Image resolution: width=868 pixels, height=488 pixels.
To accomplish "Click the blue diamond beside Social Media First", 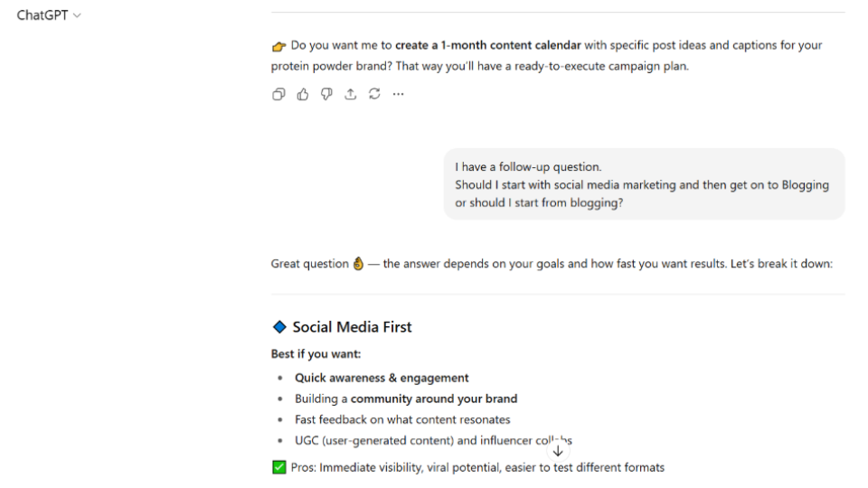I will pos(279,327).
